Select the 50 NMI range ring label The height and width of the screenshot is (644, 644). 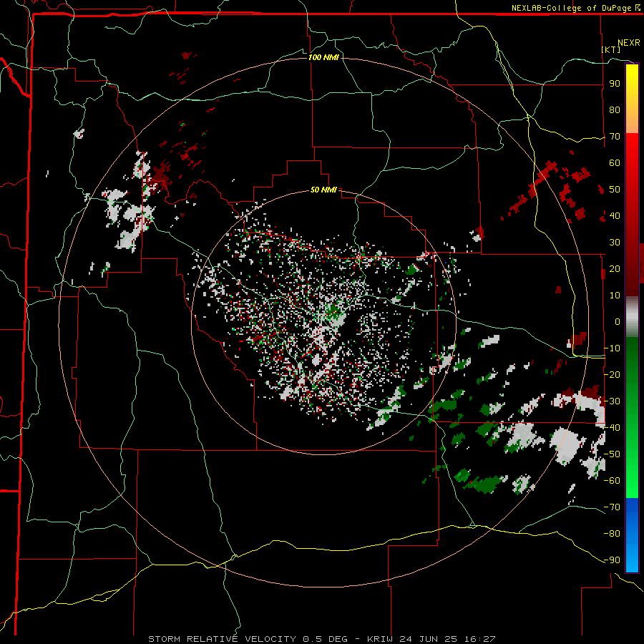(x=323, y=190)
